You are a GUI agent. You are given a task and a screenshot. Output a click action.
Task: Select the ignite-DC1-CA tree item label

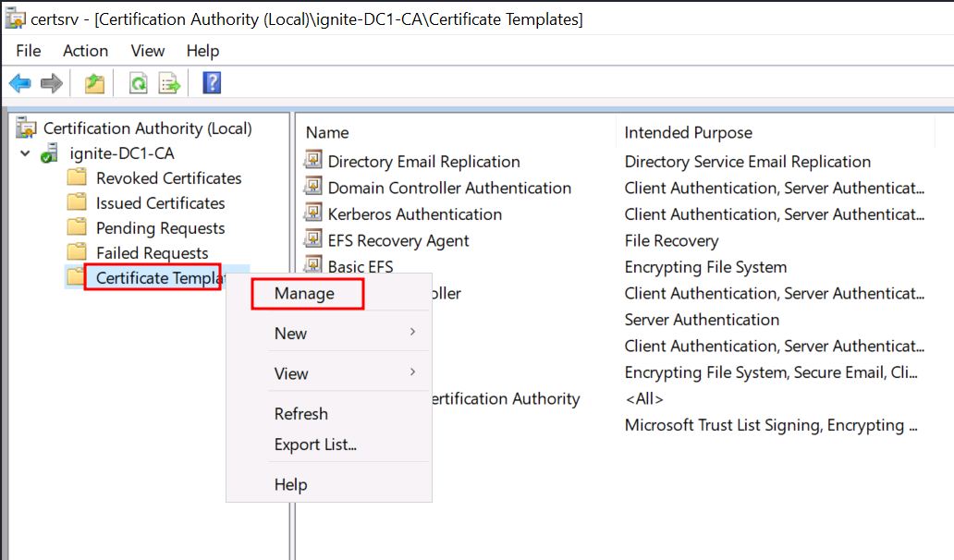point(122,153)
